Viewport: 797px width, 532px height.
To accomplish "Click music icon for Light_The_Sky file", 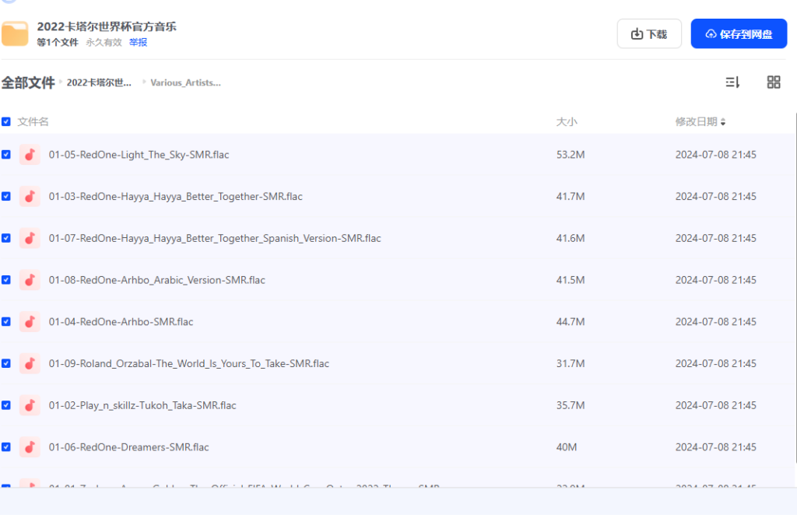I will [30, 155].
